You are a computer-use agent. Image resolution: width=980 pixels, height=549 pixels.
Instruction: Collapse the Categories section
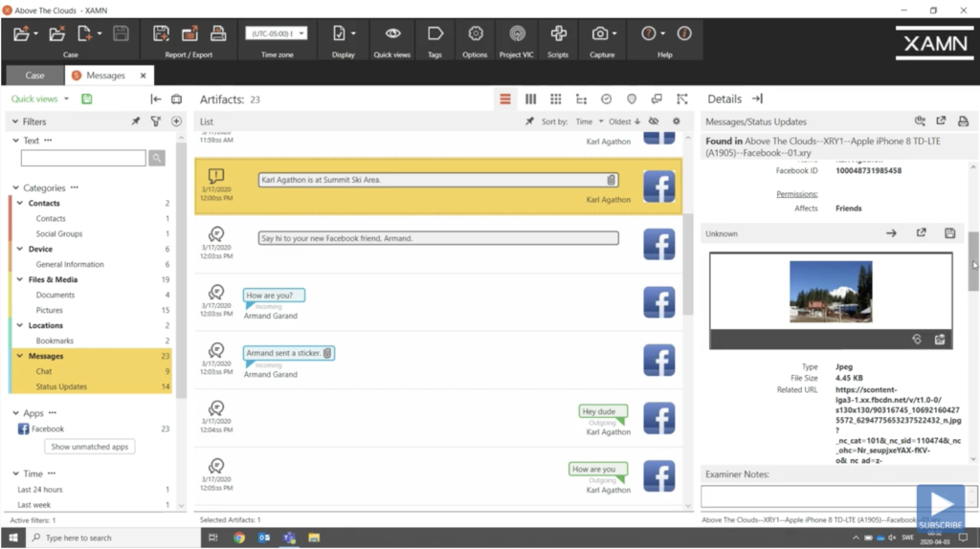[15, 188]
